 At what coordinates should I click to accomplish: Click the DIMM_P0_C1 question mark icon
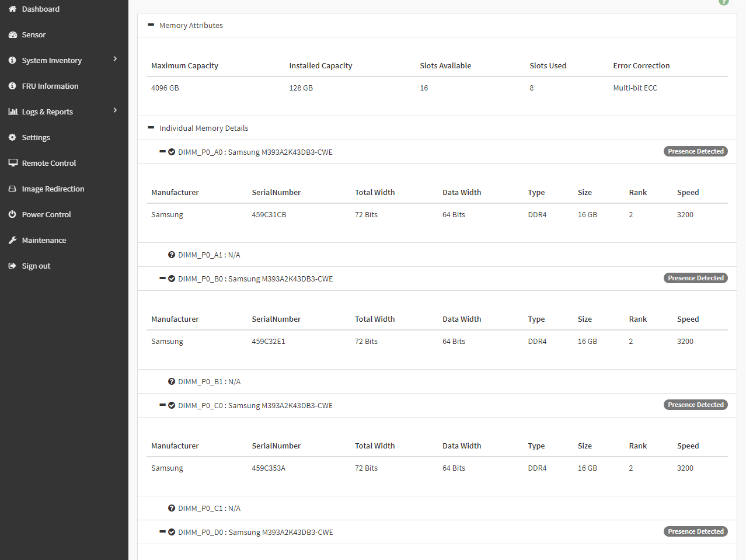[x=172, y=508]
